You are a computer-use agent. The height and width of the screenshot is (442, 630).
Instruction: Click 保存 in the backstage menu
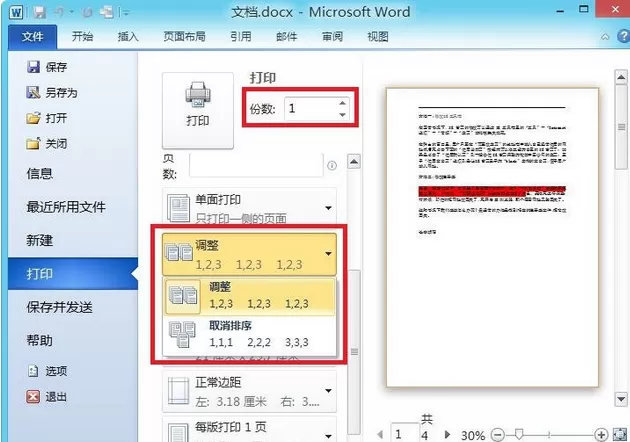[x=47, y=67]
